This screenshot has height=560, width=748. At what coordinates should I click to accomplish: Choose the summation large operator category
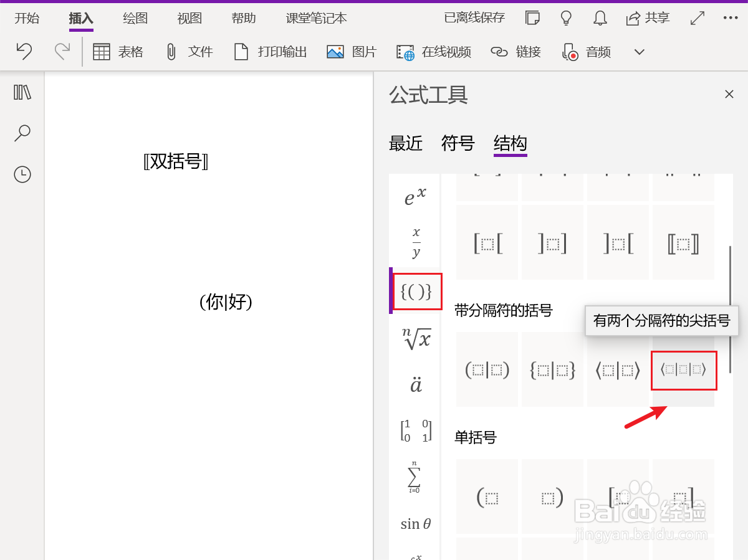click(x=415, y=477)
